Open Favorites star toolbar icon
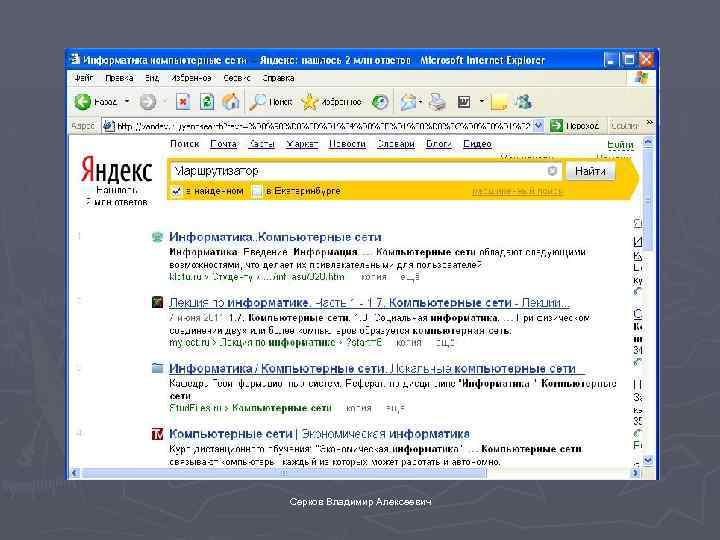 pyautogui.click(x=309, y=102)
